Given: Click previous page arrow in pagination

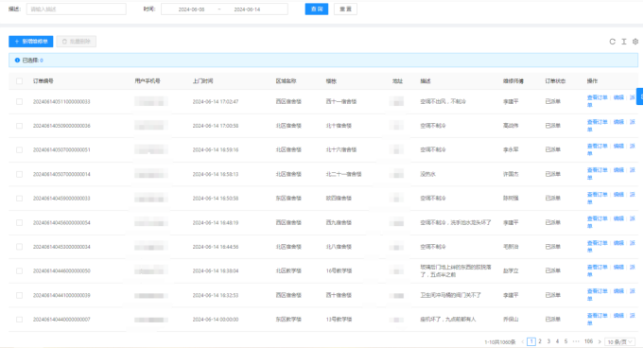Looking at the screenshot, I should point(522,341).
